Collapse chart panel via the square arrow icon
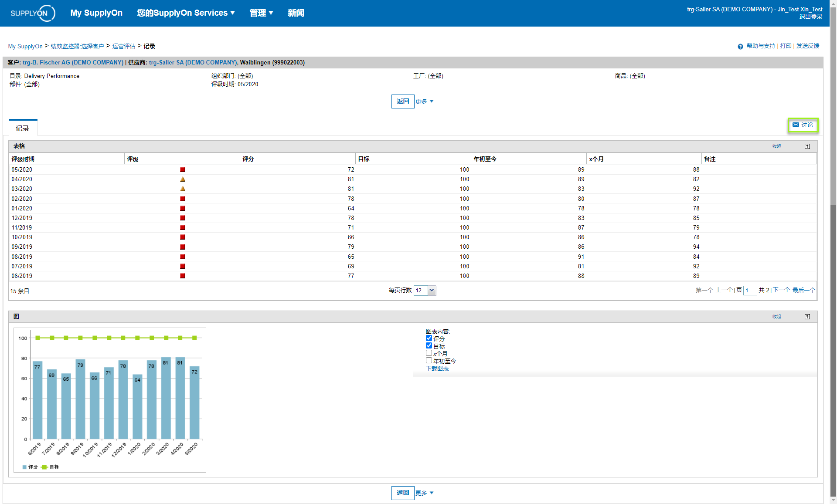The height and width of the screenshot is (504, 837). coord(807,317)
